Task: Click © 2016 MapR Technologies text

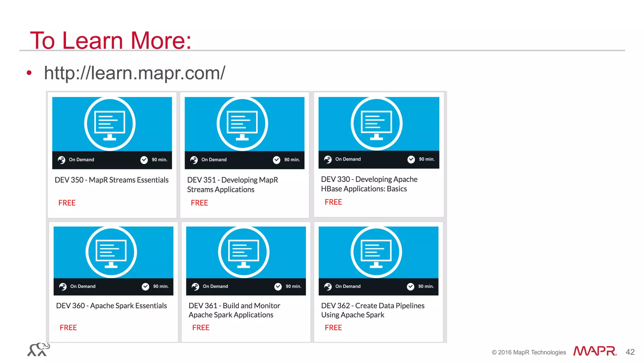Action: pos(529,353)
